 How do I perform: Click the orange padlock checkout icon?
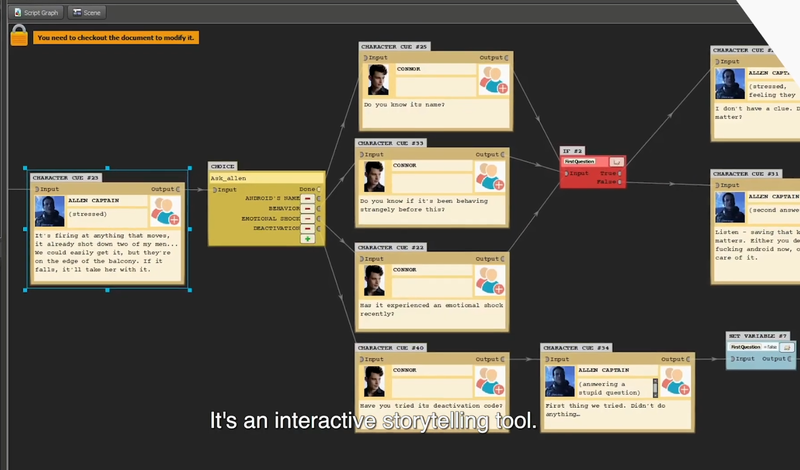[x=18, y=36]
